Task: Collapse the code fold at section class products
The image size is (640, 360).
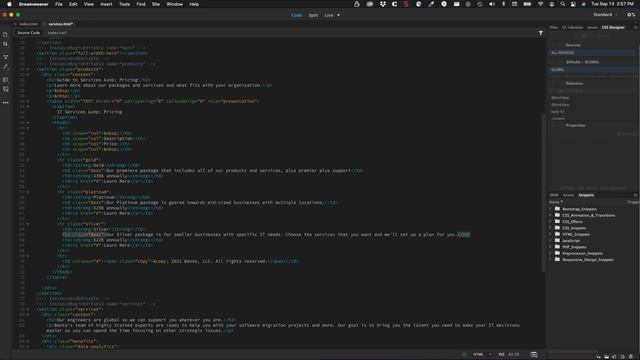Action: [x=28, y=69]
